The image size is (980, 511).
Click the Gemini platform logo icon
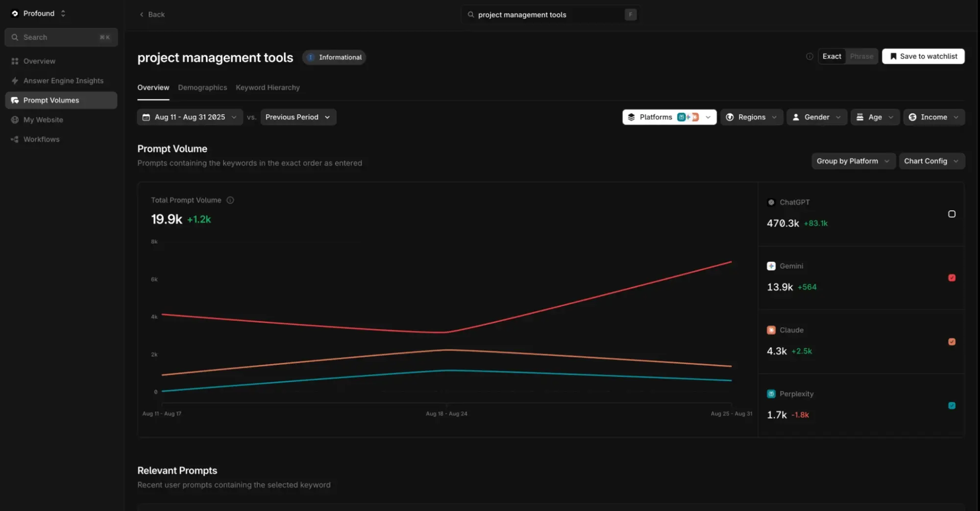[x=771, y=266]
